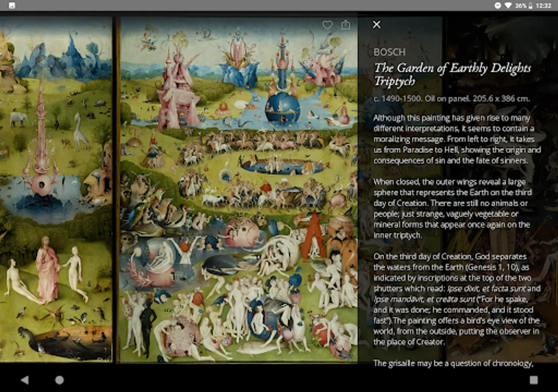Tap the 12:32 clock
The height and width of the screenshot is (392, 558).
pyautogui.click(x=544, y=6)
